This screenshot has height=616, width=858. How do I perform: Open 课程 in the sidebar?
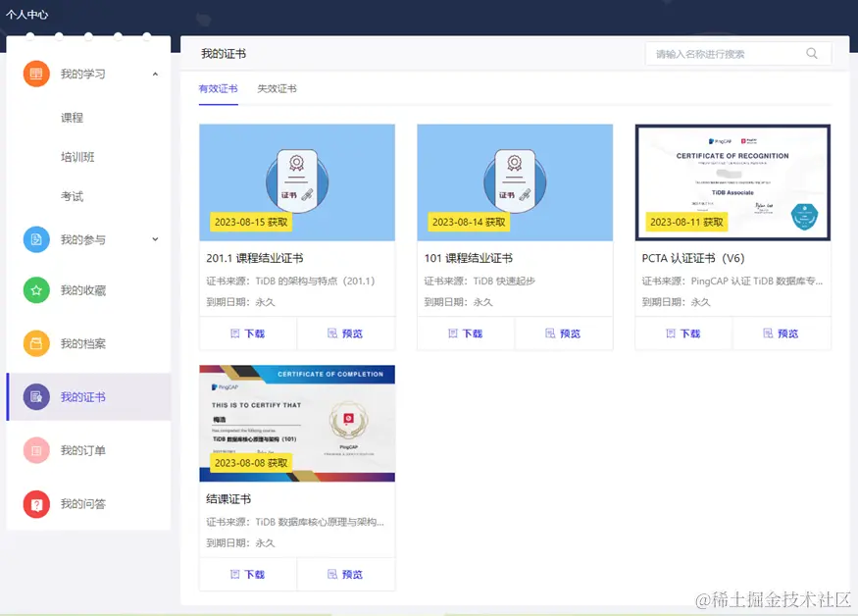[72, 118]
